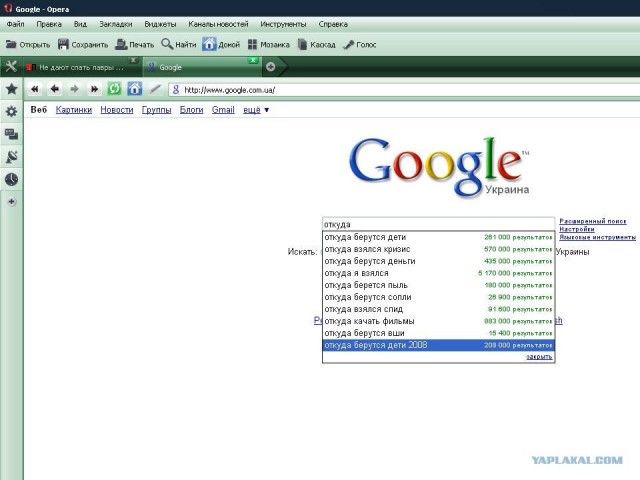The width and height of the screenshot is (640, 480).
Task: Click 'закрыть' link in suggestions
Action: click(x=539, y=357)
